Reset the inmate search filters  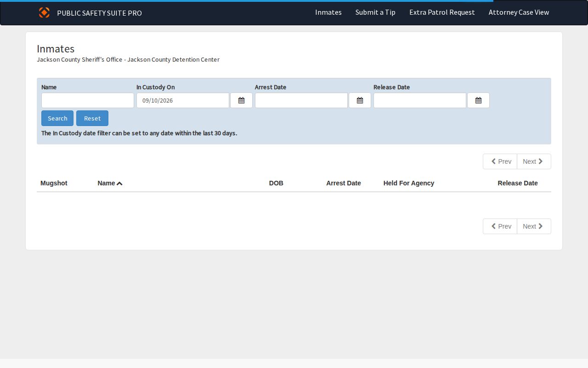pos(92,118)
